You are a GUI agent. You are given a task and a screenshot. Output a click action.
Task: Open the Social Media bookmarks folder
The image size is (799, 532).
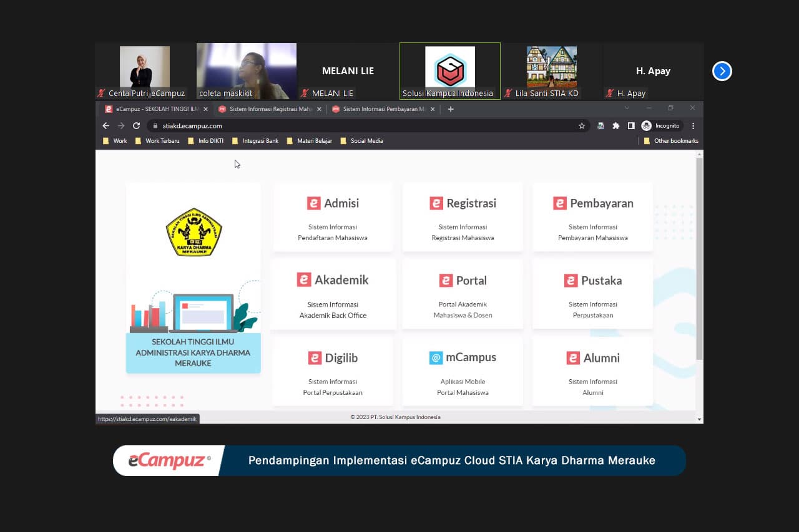pos(362,141)
